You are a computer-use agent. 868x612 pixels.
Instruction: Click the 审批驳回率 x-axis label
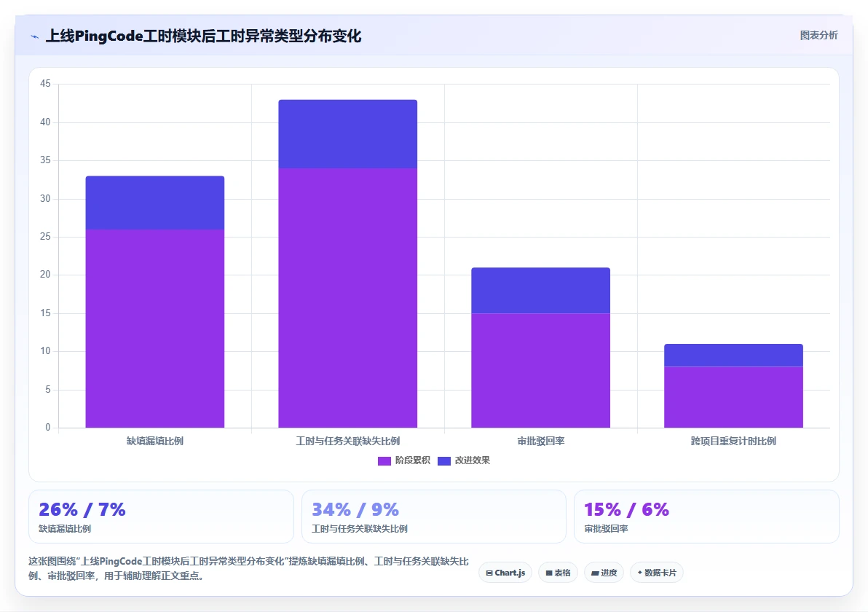(541, 442)
